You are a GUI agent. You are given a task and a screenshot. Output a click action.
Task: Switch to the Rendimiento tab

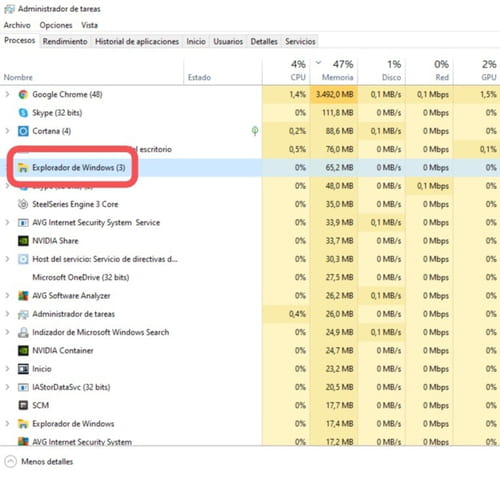65,42
